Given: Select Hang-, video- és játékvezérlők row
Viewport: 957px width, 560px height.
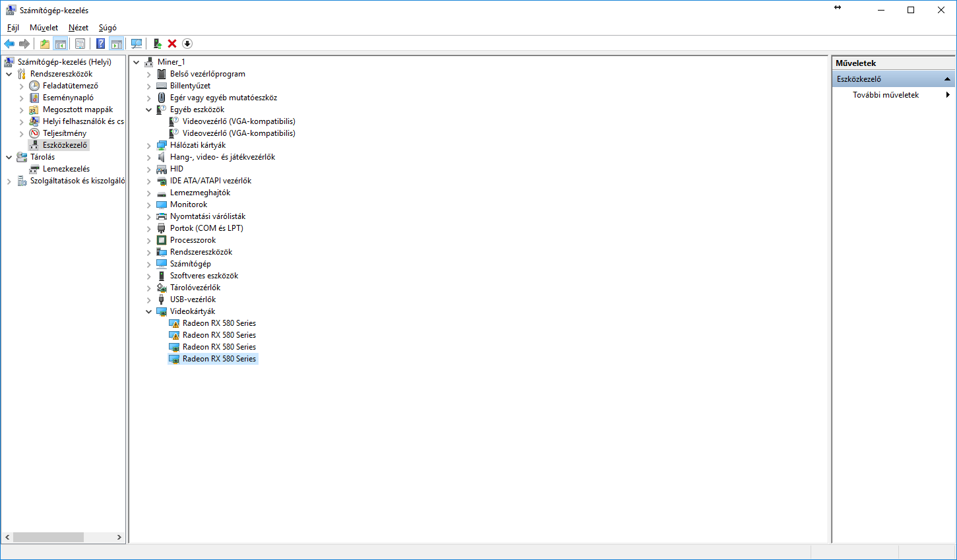Looking at the screenshot, I should tap(222, 157).
